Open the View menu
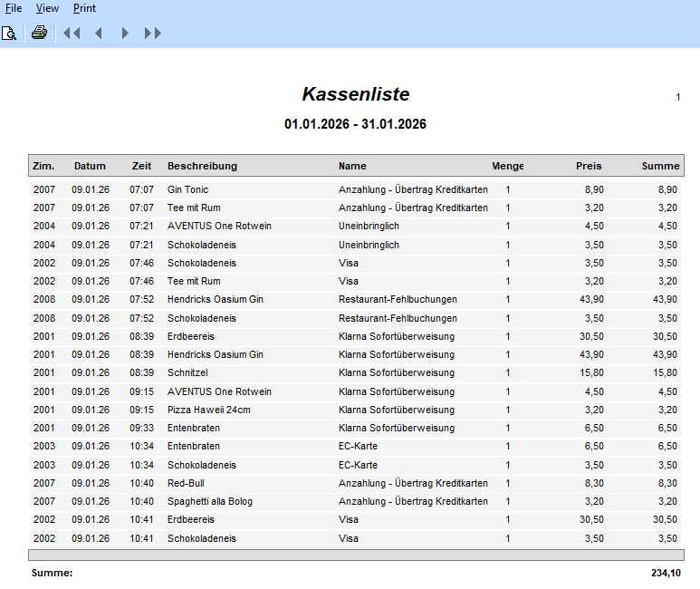Viewport: 700px width, 589px height. (x=47, y=8)
